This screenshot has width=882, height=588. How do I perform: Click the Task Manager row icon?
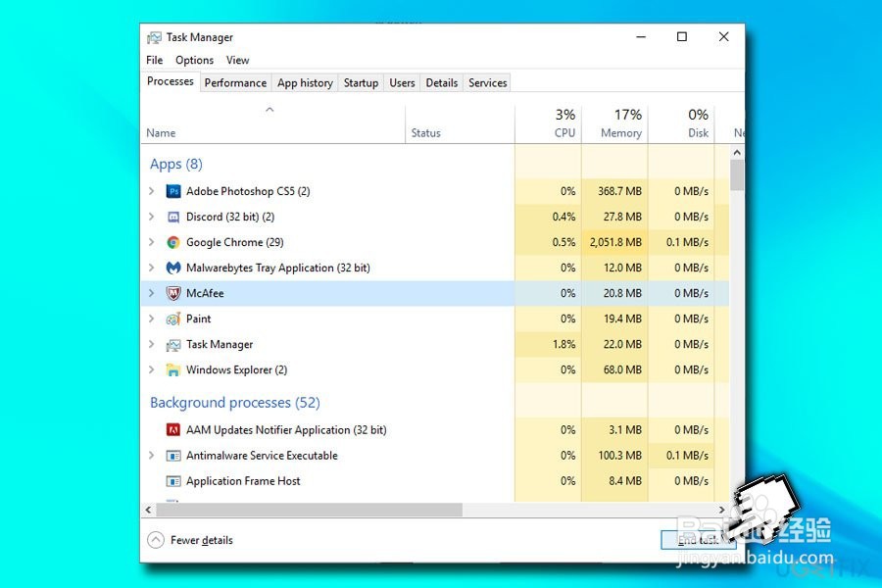point(173,344)
